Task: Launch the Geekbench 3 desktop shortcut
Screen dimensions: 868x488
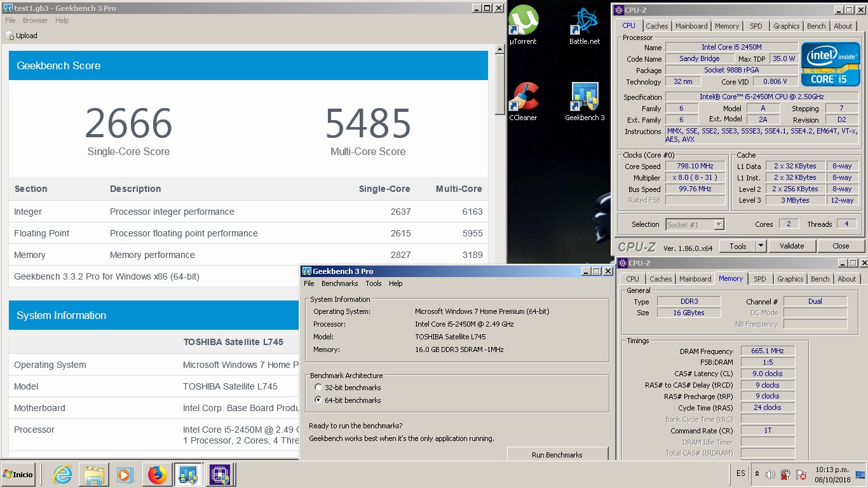Action: coord(585,102)
